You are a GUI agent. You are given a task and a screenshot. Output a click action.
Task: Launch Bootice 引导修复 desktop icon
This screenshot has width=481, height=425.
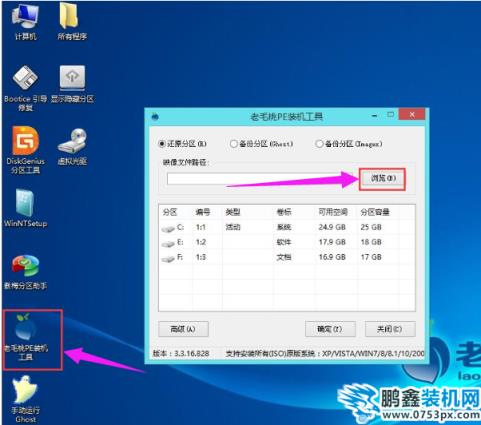coord(25,88)
